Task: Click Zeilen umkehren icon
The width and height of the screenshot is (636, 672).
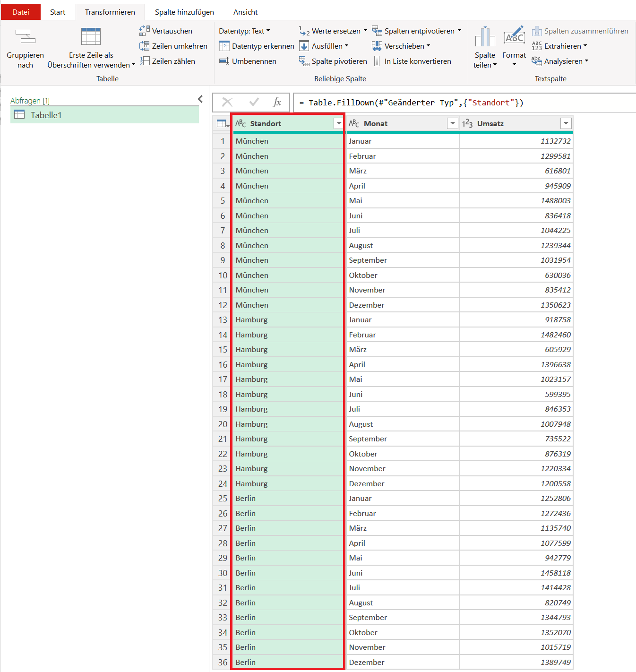Action: [x=145, y=46]
